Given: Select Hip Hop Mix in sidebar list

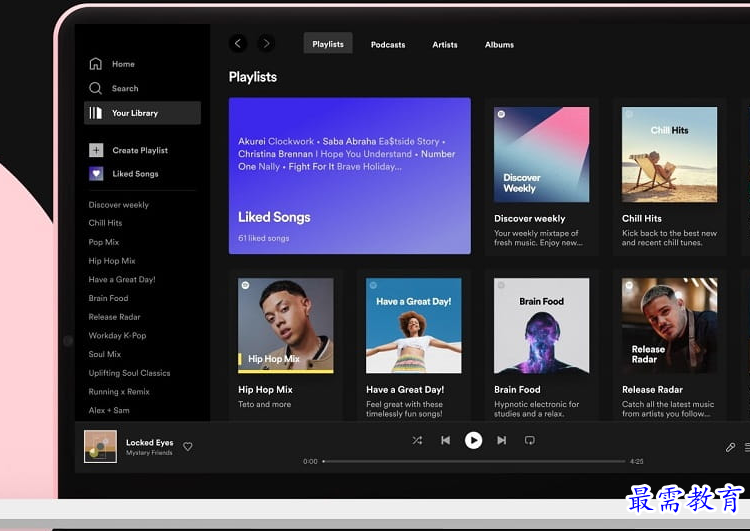Looking at the screenshot, I should tap(112, 261).
